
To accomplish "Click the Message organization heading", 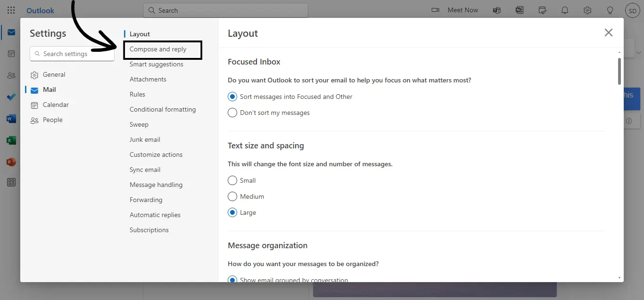I will click(x=268, y=245).
